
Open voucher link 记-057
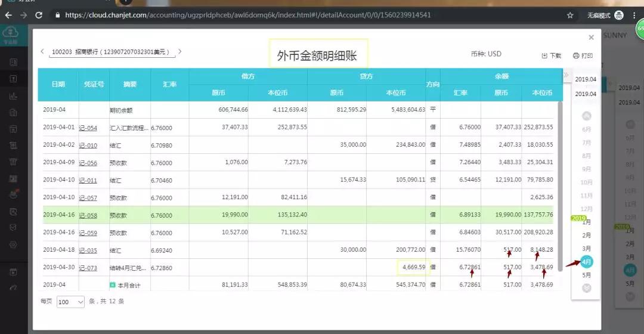(x=88, y=198)
